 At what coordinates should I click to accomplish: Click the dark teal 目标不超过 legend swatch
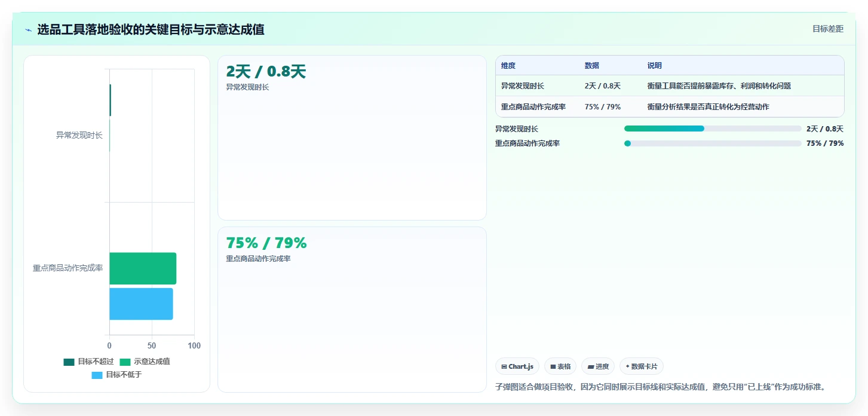(69, 362)
